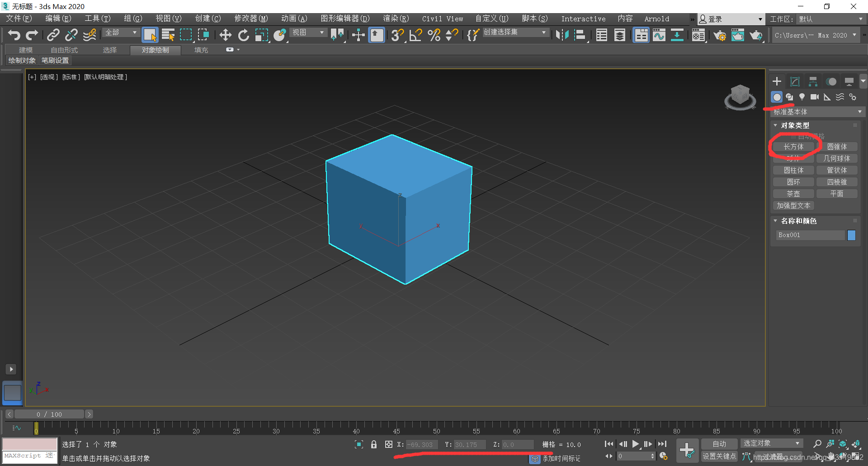The height and width of the screenshot is (466, 868).
Task: Click the time slider 0 / 100
Action: [49, 414]
